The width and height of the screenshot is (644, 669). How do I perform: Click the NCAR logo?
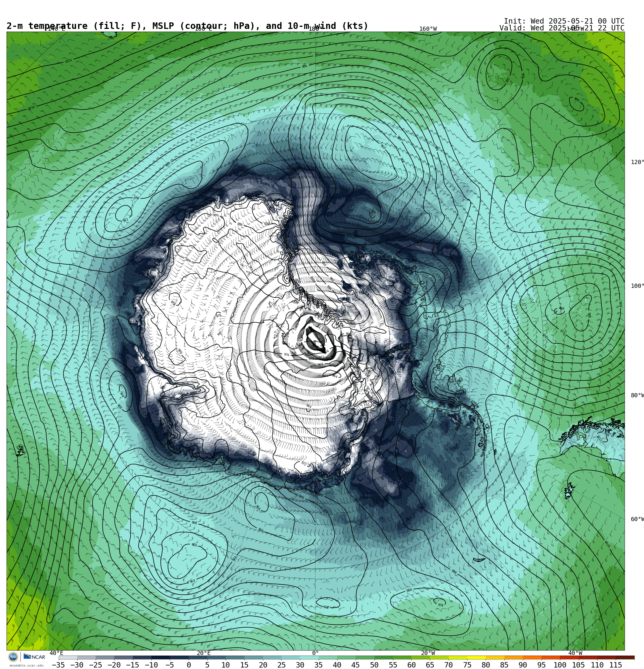34,657
